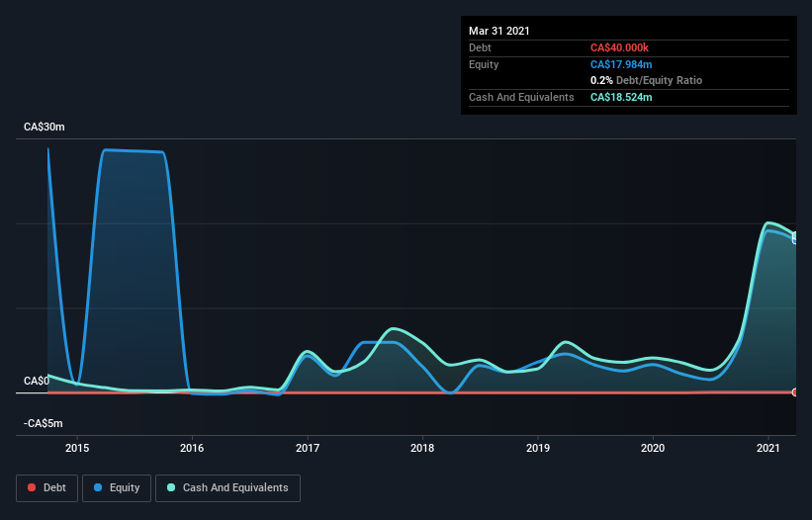The width and height of the screenshot is (812, 520).
Task: Toggle the Equity series legend button
Action: click(x=117, y=488)
